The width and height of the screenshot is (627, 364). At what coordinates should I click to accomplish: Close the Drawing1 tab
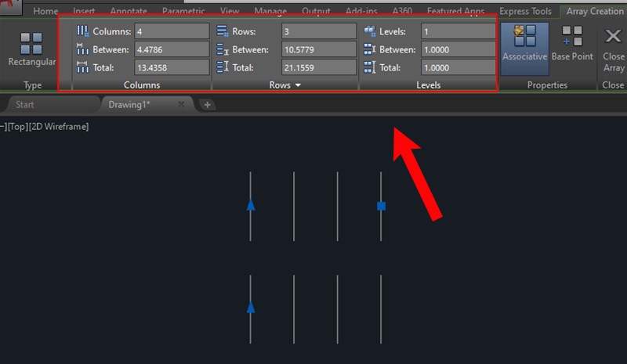coord(181,104)
